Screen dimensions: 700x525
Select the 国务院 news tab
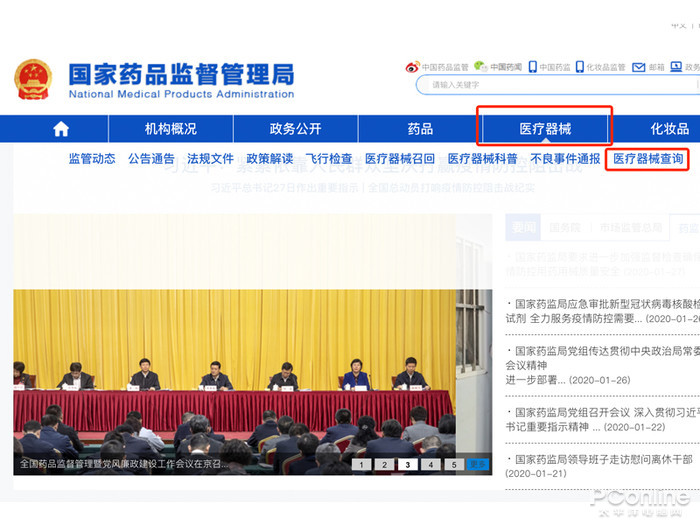(565, 228)
